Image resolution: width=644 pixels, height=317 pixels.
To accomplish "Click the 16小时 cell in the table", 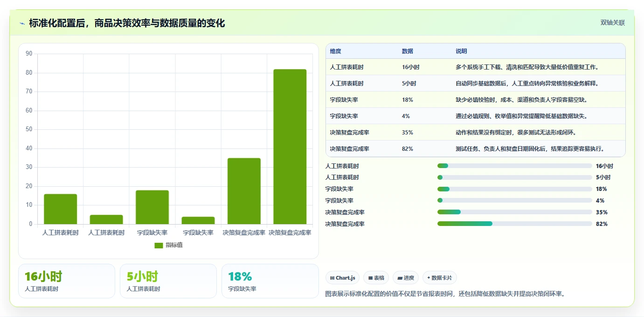I will click(x=410, y=67).
